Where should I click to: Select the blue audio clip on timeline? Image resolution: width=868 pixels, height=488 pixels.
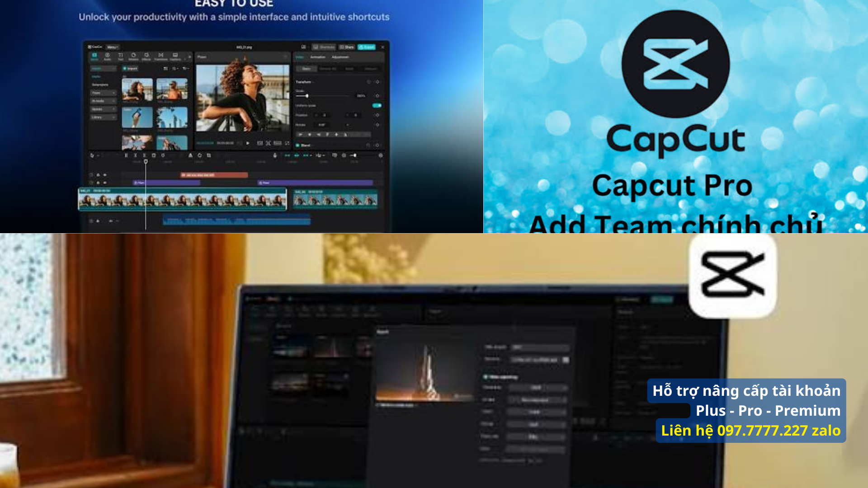tap(236, 221)
